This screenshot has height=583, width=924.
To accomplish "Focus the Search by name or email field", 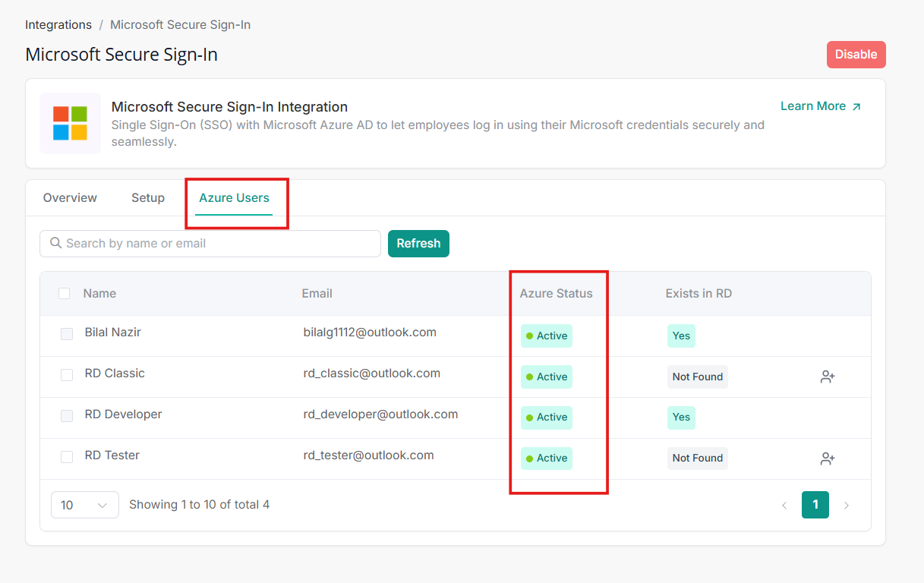I will tap(216, 244).
